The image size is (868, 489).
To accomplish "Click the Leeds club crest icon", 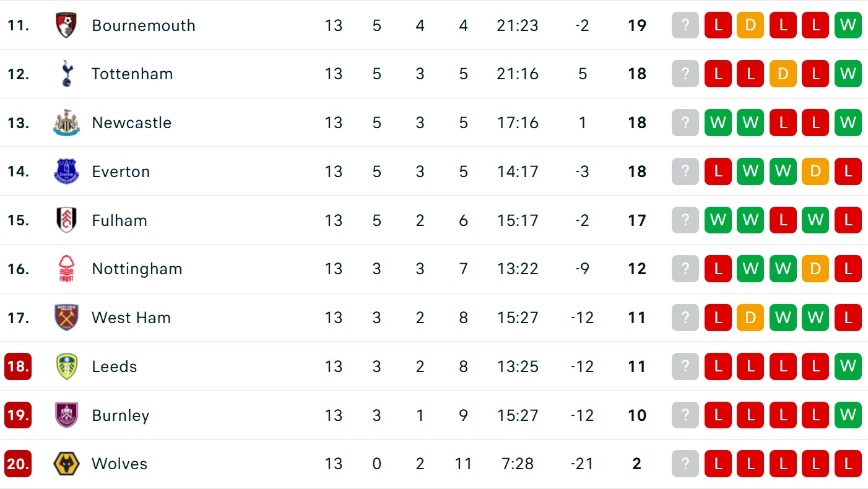I will coord(66,366).
